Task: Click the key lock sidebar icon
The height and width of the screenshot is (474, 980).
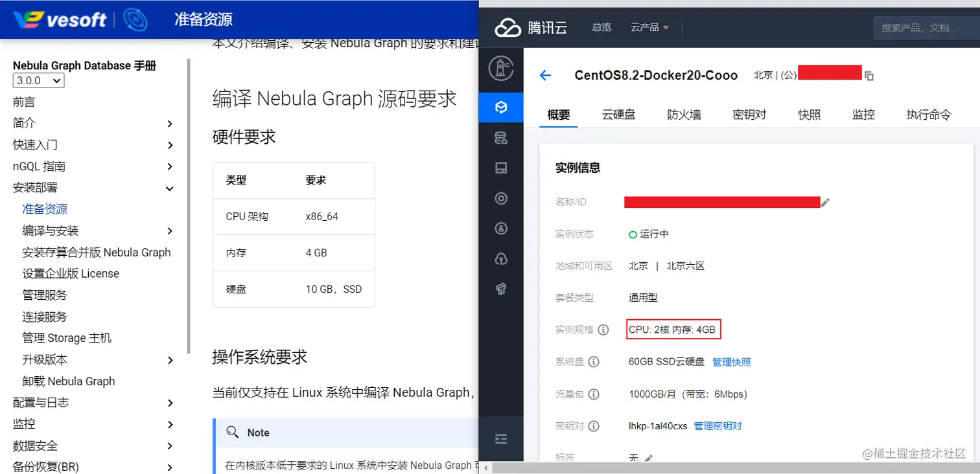Action: 501,229
